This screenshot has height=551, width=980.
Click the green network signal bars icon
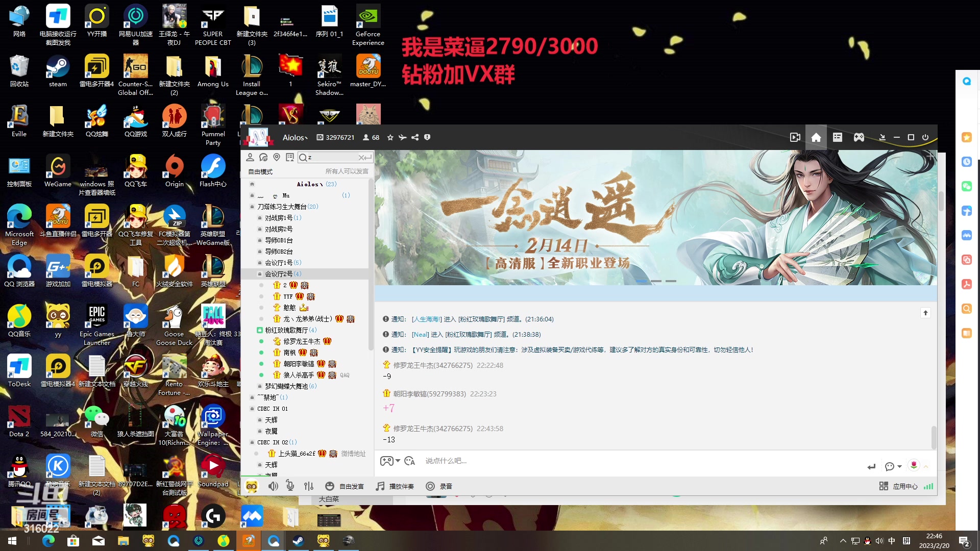tap(928, 486)
